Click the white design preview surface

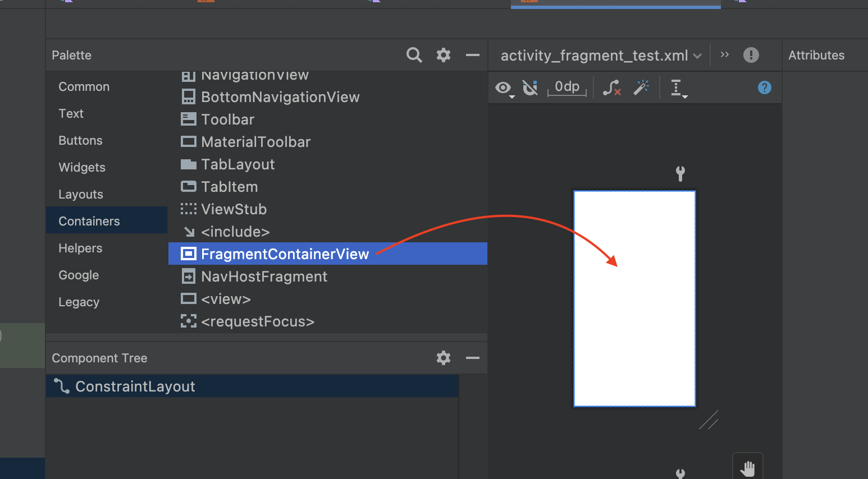pyautogui.click(x=634, y=298)
